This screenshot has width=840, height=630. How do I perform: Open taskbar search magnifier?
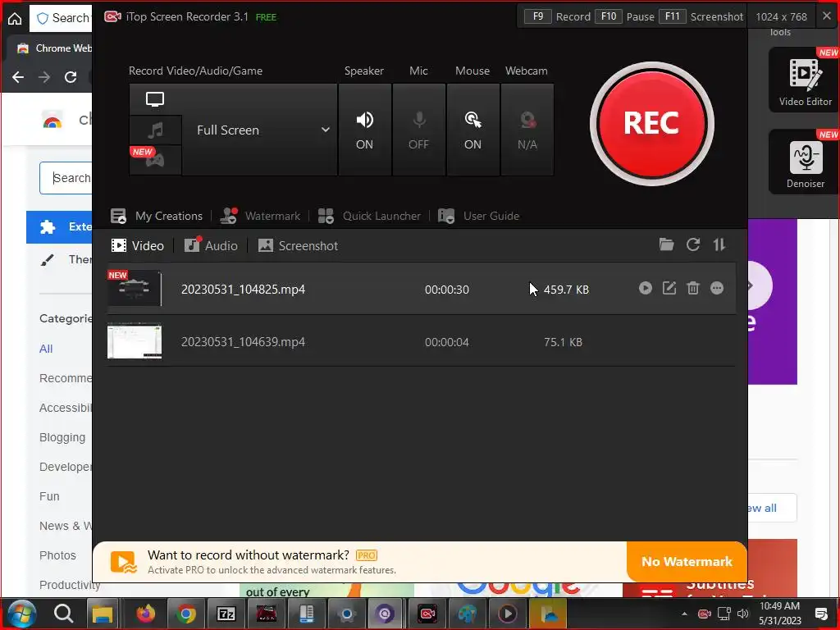click(63, 614)
